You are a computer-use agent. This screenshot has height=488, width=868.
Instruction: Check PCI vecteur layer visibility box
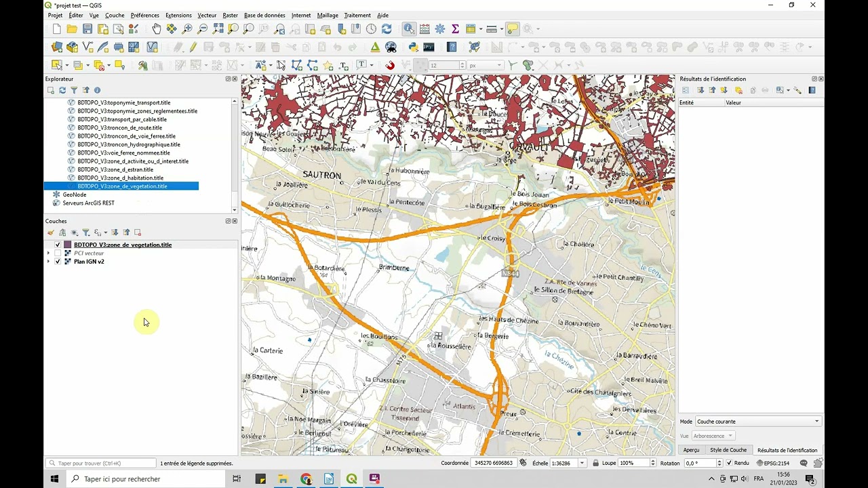click(x=58, y=253)
